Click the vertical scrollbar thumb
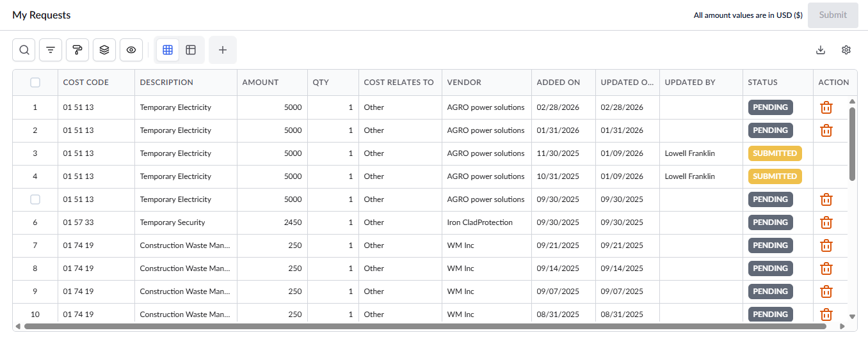 (x=852, y=144)
